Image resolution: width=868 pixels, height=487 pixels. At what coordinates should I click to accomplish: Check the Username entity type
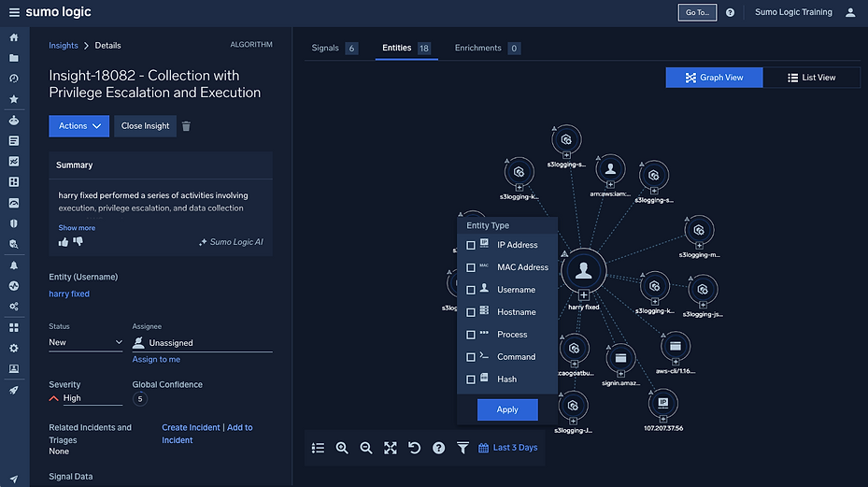click(x=471, y=290)
